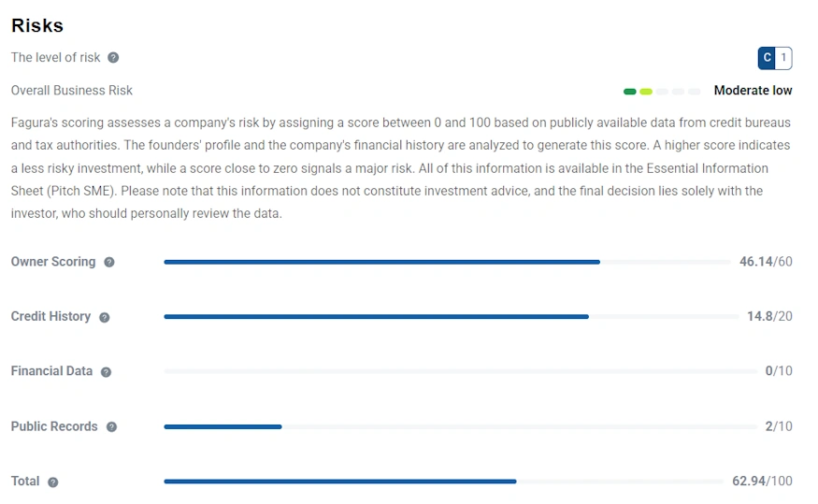Click the Total score progress bar
Viewport: 818px width, 504px height.
[447, 482]
